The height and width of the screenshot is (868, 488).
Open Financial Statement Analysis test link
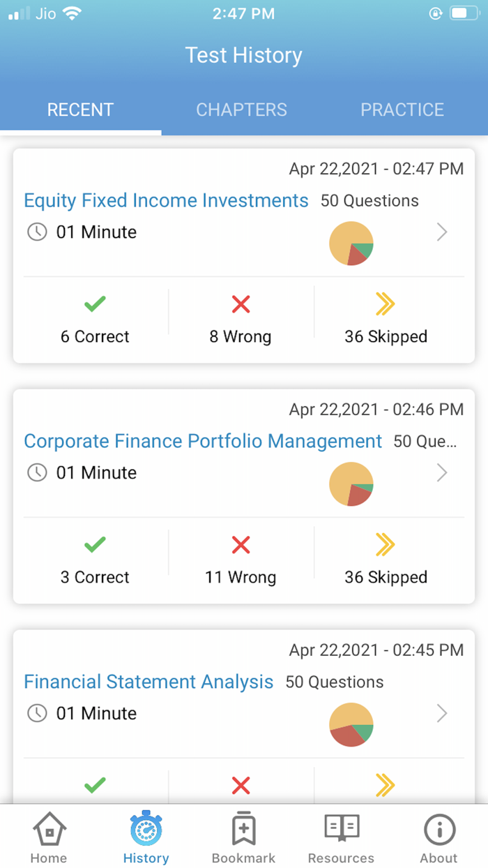click(x=148, y=682)
